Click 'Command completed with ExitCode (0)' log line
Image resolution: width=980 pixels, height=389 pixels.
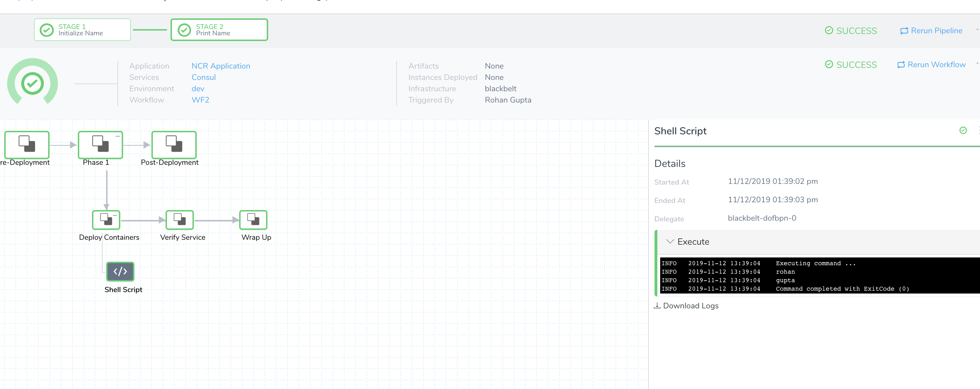pyautogui.click(x=842, y=289)
